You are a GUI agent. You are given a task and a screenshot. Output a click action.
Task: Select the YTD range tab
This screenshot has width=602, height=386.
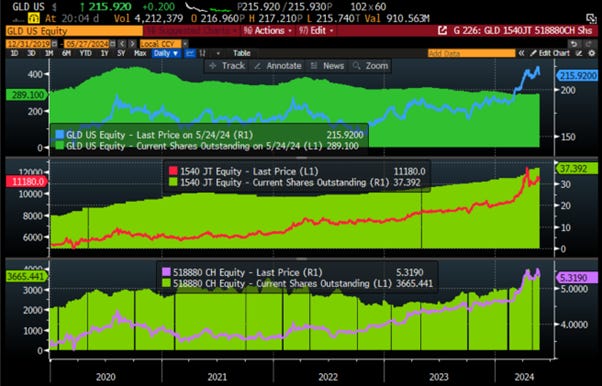(85, 53)
